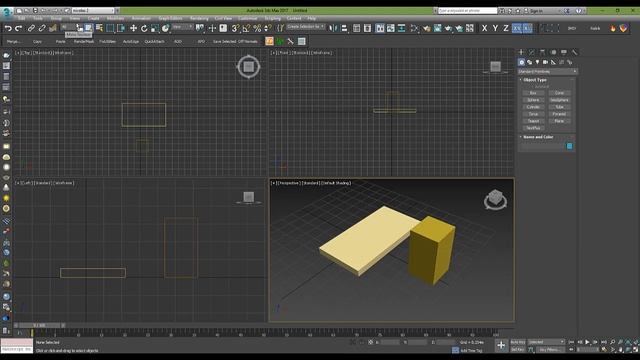Toggle Auto Key animation mode

(518, 342)
